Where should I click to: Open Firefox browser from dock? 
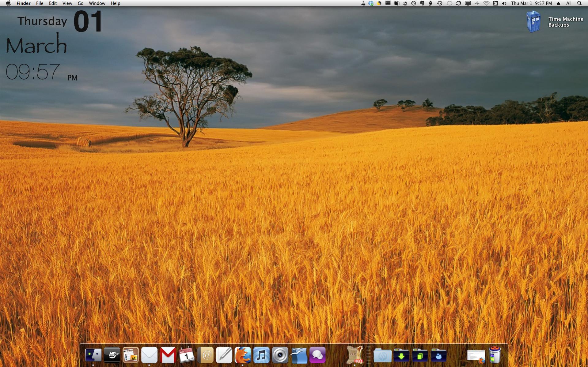[243, 355]
